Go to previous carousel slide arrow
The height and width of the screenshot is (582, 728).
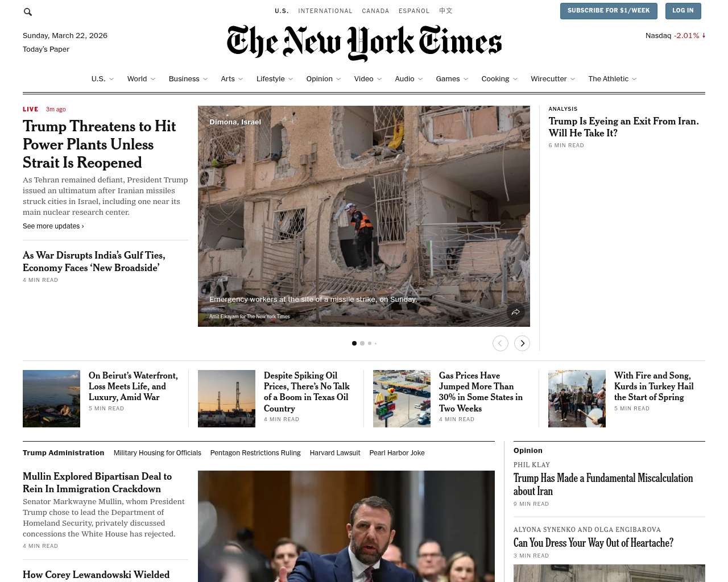click(500, 343)
